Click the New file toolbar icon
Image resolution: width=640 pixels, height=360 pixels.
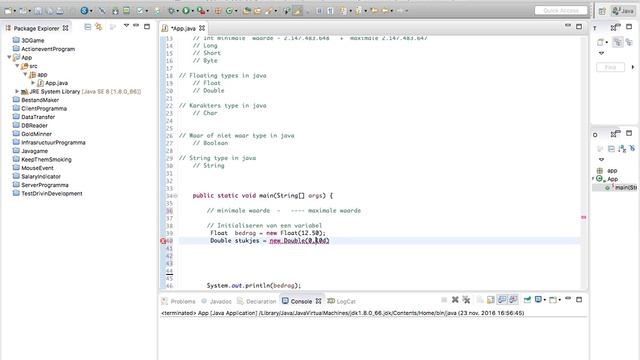click(x=8, y=11)
